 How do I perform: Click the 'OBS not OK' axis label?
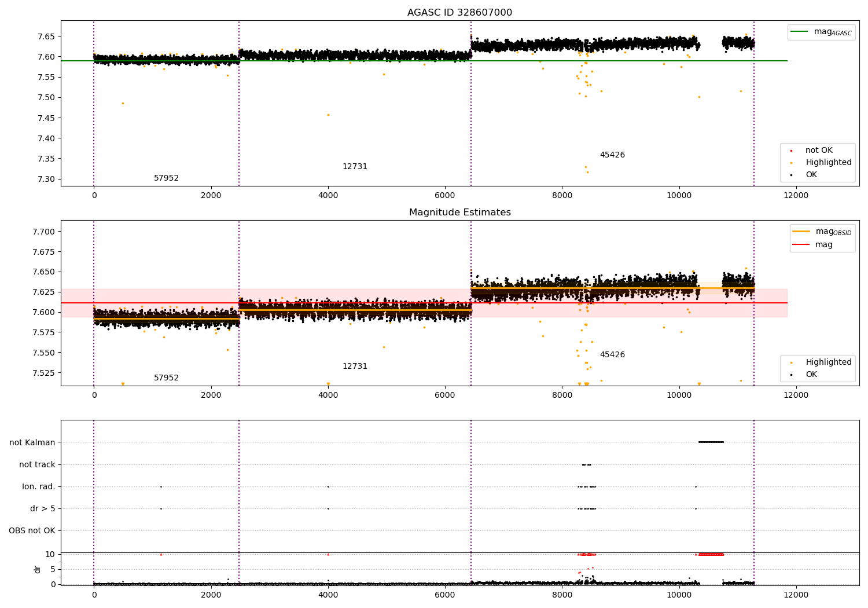32,530
